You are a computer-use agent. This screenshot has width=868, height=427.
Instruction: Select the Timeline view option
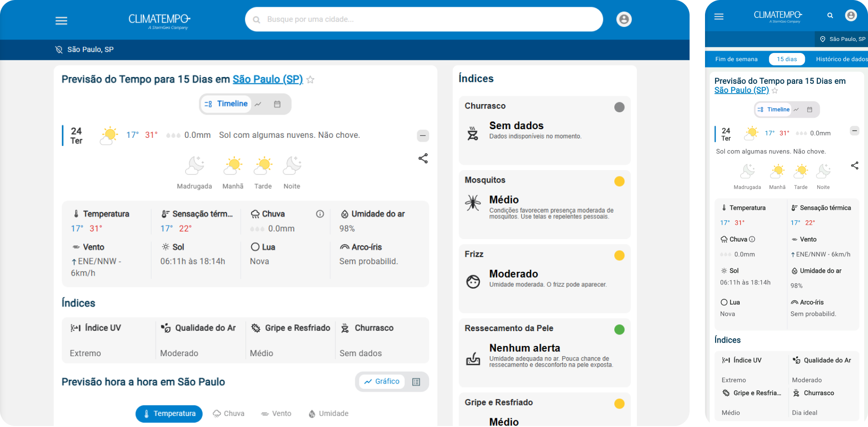click(x=226, y=104)
